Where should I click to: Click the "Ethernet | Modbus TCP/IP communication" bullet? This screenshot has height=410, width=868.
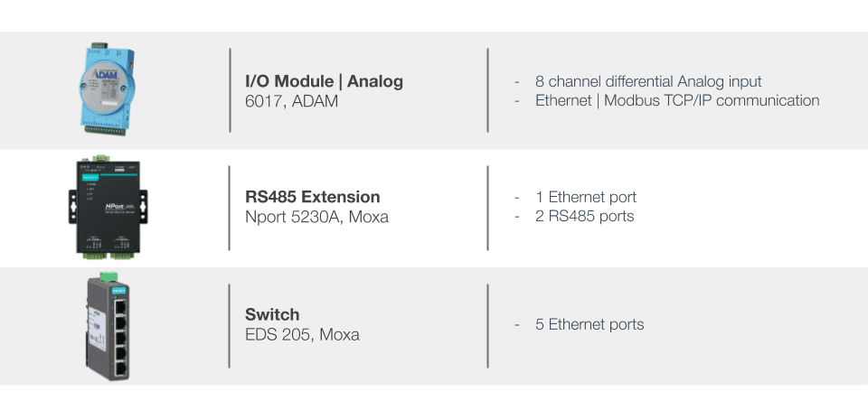(x=676, y=100)
